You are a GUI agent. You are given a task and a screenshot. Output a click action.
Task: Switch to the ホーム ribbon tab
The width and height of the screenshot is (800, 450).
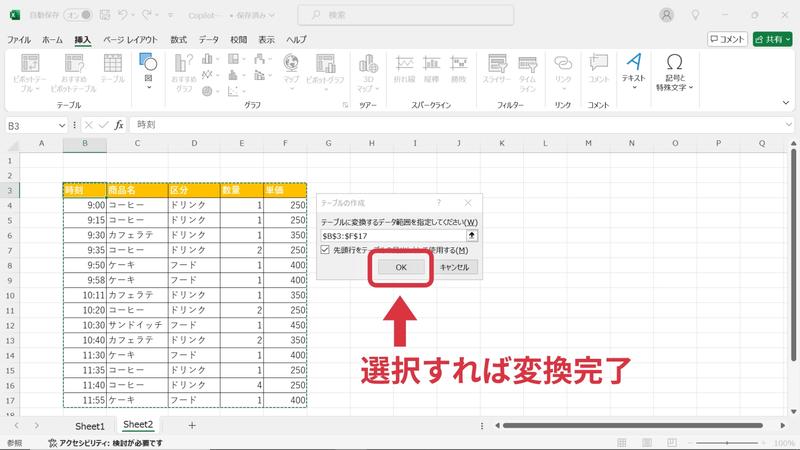53,39
